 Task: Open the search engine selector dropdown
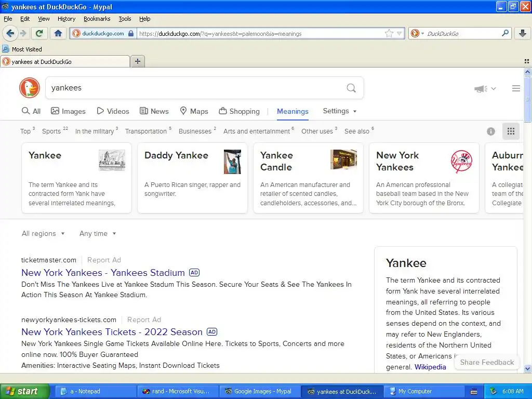tap(417, 33)
